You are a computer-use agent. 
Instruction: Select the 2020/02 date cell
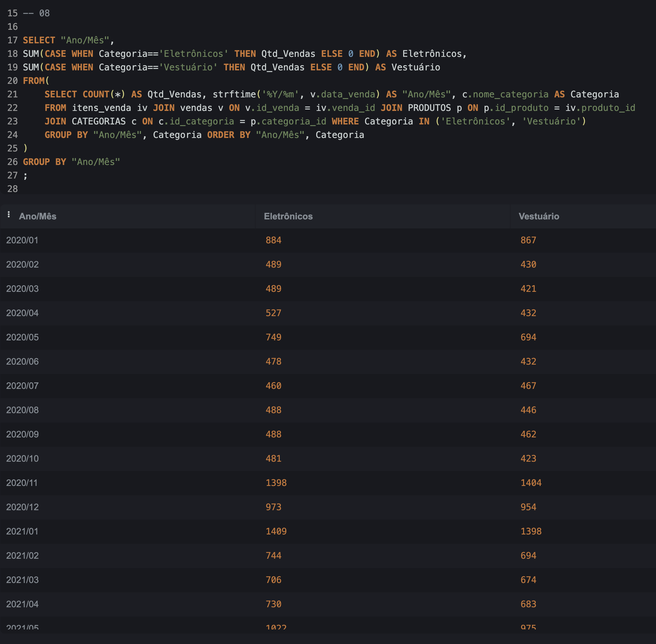23,264
